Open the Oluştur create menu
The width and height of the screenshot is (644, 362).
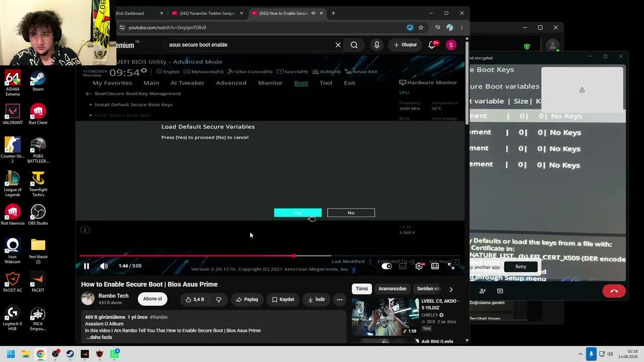405,45
